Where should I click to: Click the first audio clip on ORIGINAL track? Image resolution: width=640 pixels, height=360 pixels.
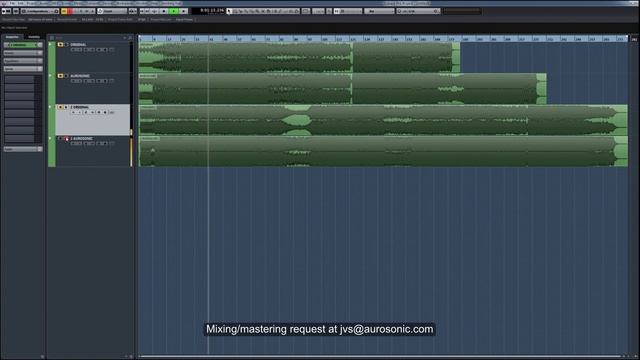tap(245, 58)
